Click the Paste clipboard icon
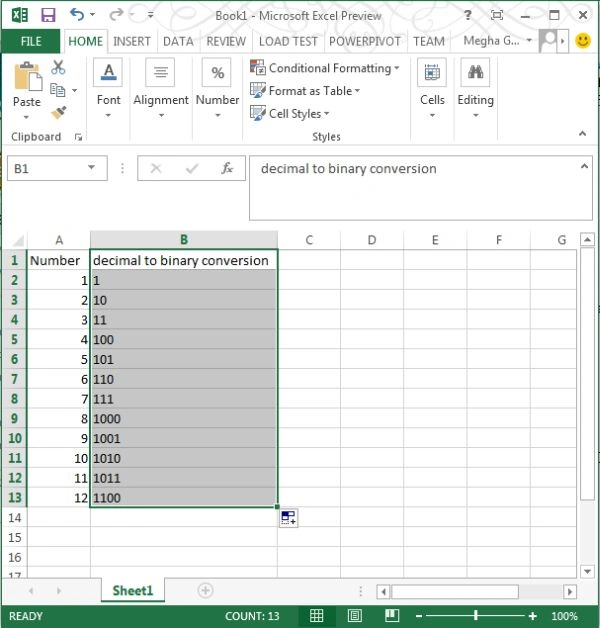600x628 pixels. pos(27,76)
